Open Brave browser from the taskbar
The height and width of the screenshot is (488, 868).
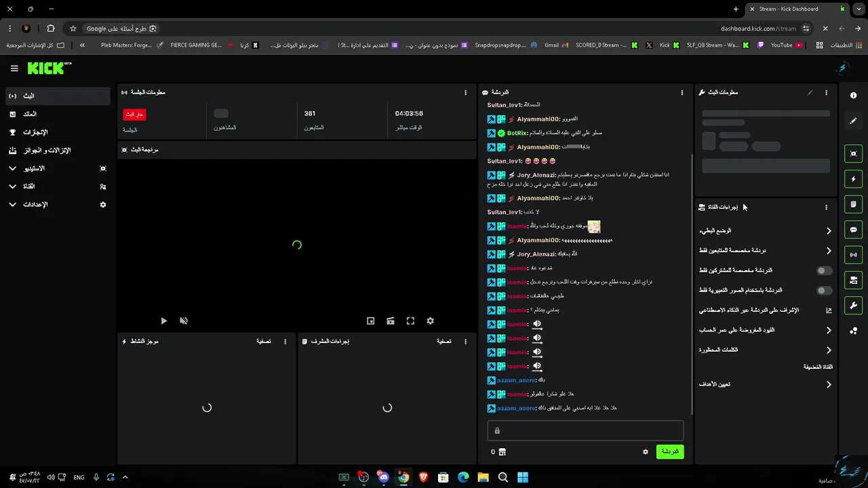coord(423,477)
